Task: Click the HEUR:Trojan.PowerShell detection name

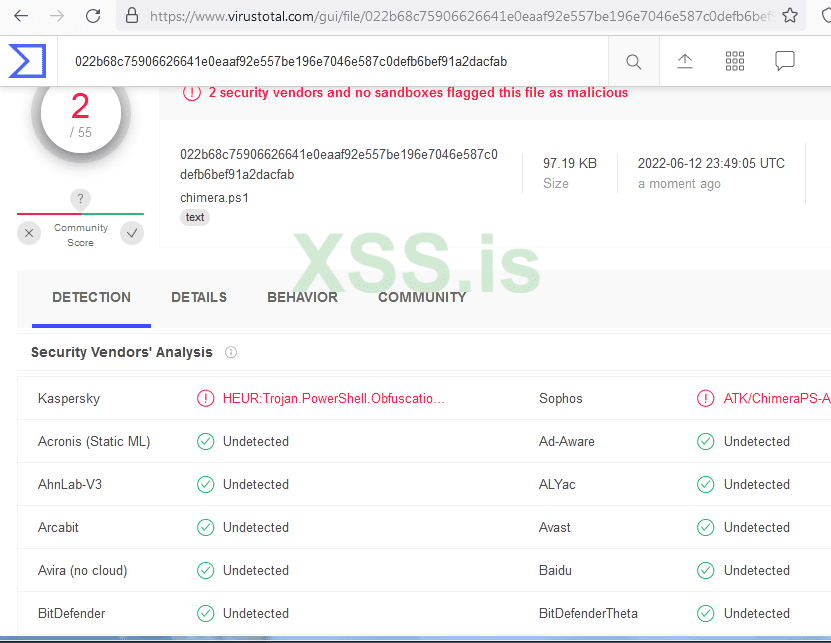Action: pos(334,399)
